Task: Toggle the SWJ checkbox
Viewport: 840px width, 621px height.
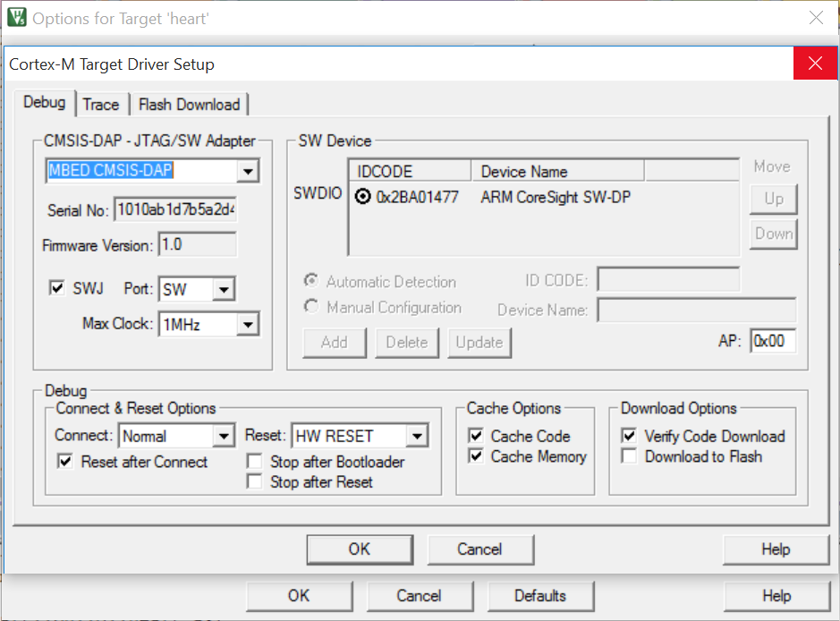Action: (x=58, y=288)
